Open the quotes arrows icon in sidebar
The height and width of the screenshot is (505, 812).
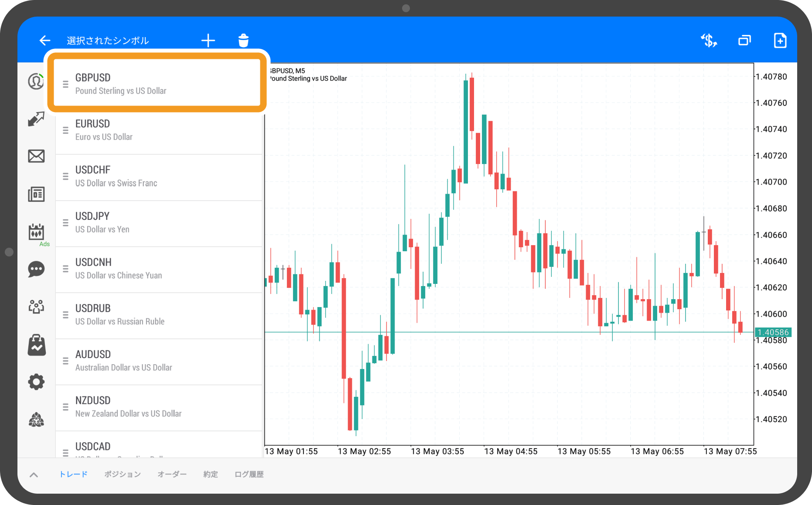point(36,119)
